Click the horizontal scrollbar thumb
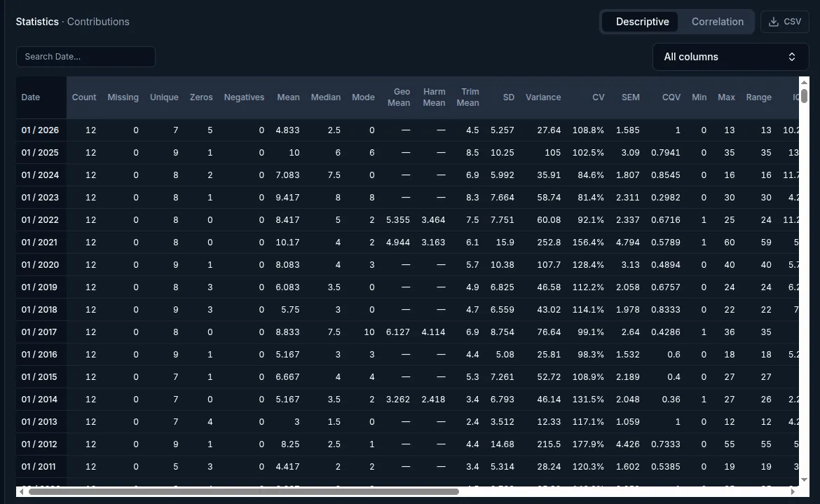 (244, 491)
